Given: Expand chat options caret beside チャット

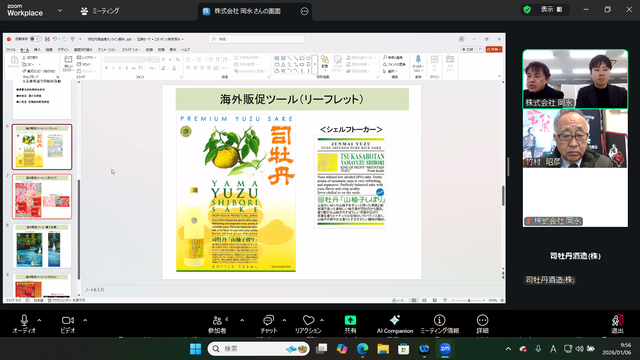Looking at the screenshot, I should pos(284,320).
